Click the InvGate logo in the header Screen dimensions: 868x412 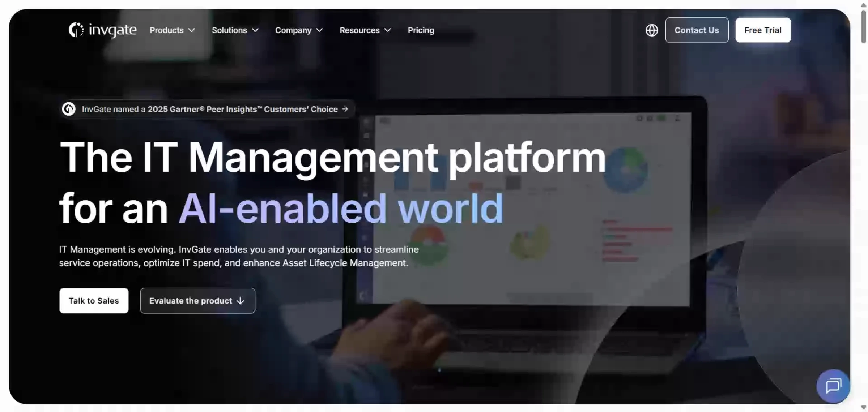tap(102, 30)
